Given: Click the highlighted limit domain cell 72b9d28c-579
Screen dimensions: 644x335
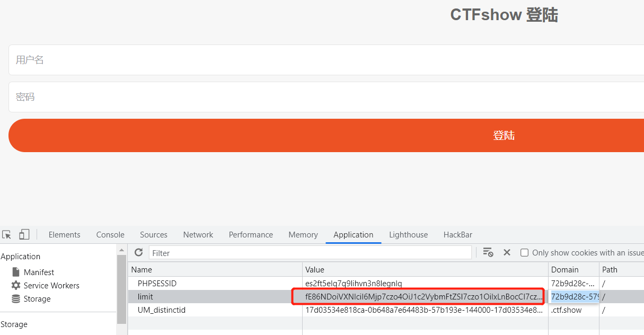Looking at the screenshot, I should pos(575,297).
